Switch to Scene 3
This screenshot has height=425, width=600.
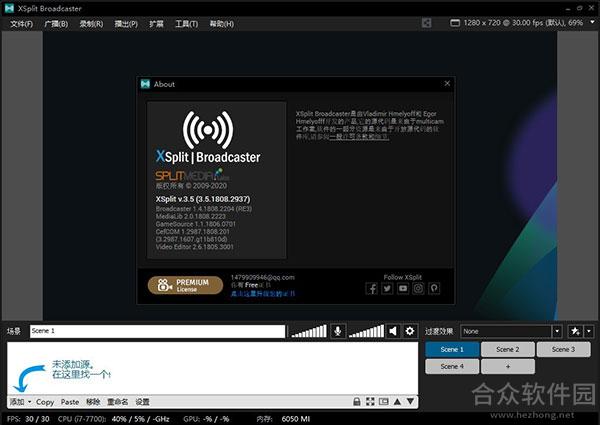click(x=563, y=349)
